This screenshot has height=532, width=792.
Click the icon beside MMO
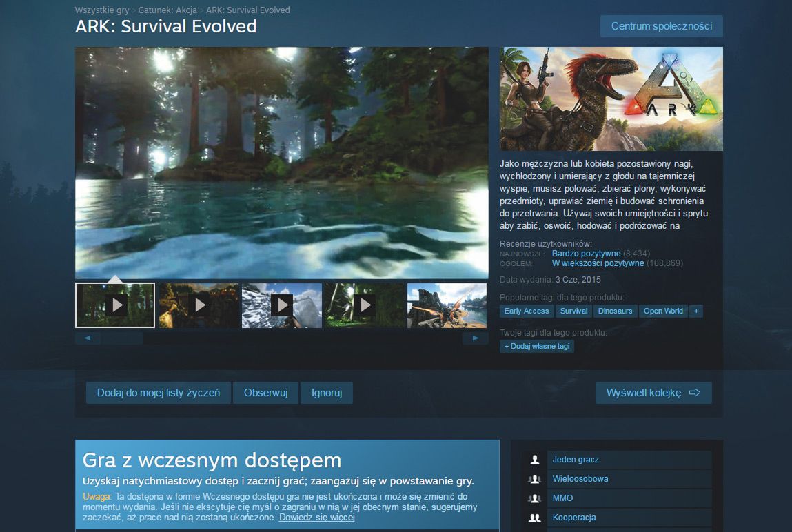(x=534, y=498)
